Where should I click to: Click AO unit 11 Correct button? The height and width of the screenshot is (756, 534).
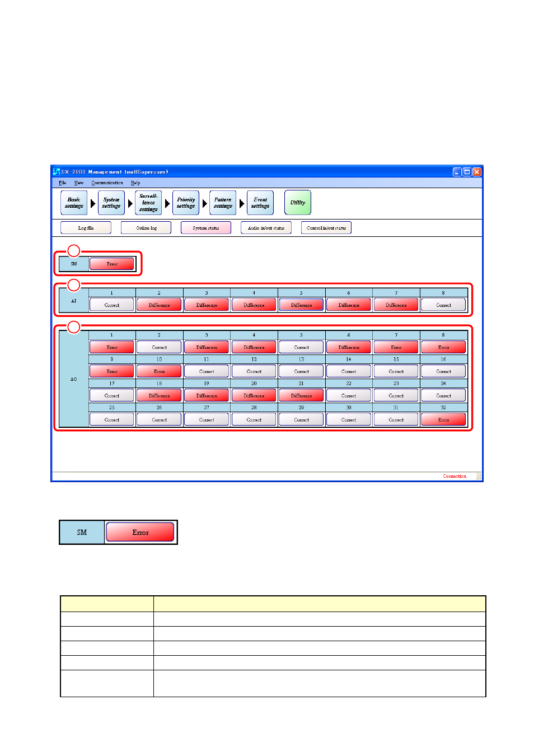tap(207, 371)
